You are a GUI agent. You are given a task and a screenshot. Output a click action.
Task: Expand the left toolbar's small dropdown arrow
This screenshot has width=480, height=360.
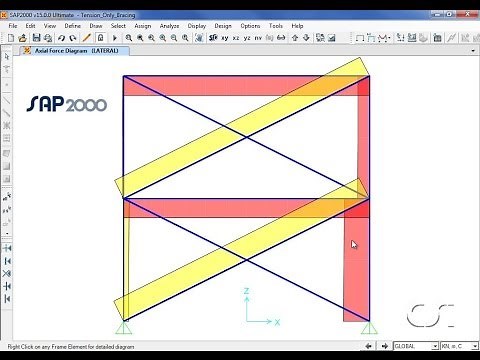tap(7, 234)
